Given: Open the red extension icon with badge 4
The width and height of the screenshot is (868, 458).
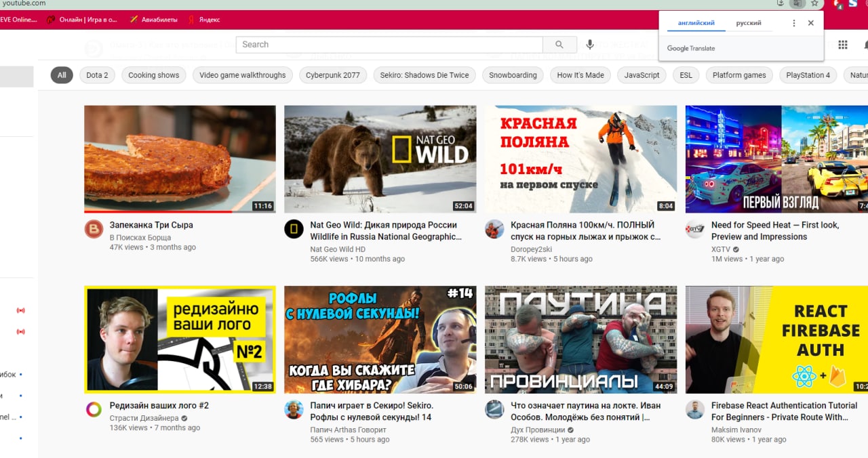Looking at the screenshot, I should tap(838, 4).
